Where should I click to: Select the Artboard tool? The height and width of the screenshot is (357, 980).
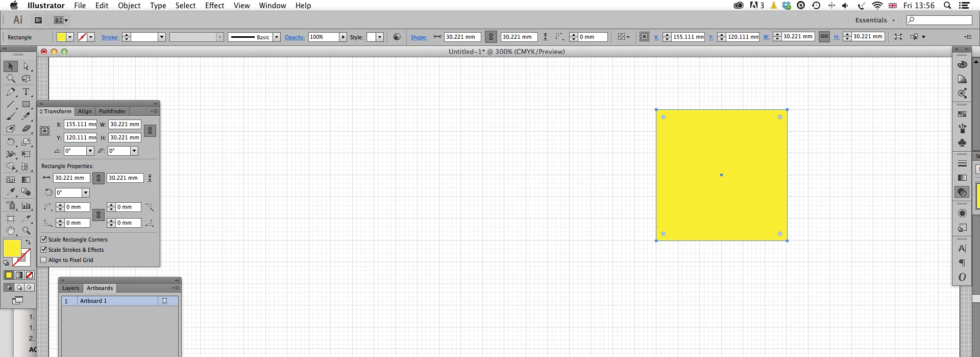[x=11, y=218]
